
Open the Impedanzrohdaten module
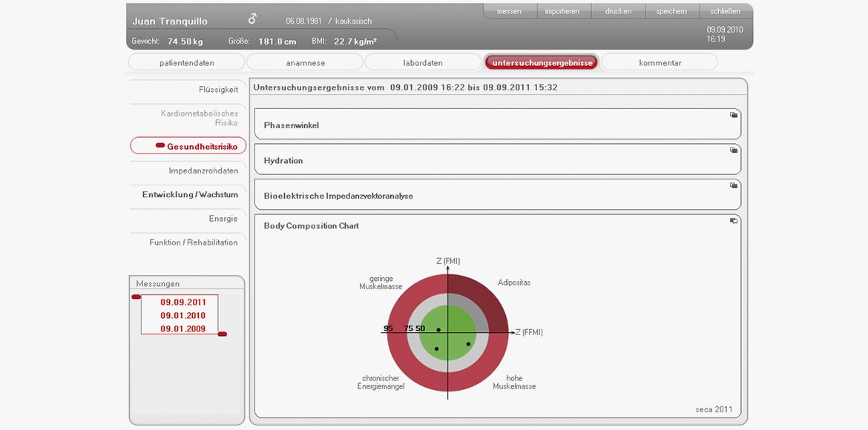(x=203, y=171)
